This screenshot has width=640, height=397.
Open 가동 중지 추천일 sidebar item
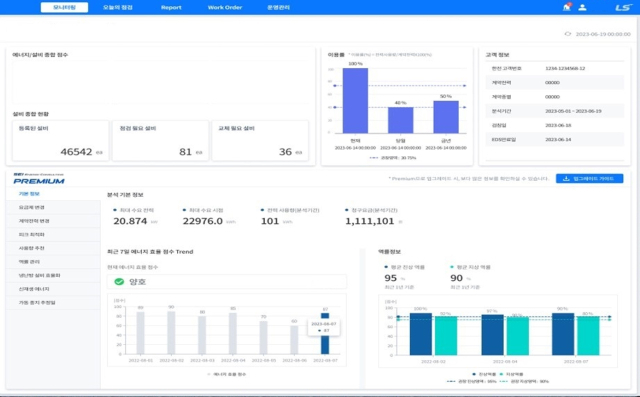53,302
